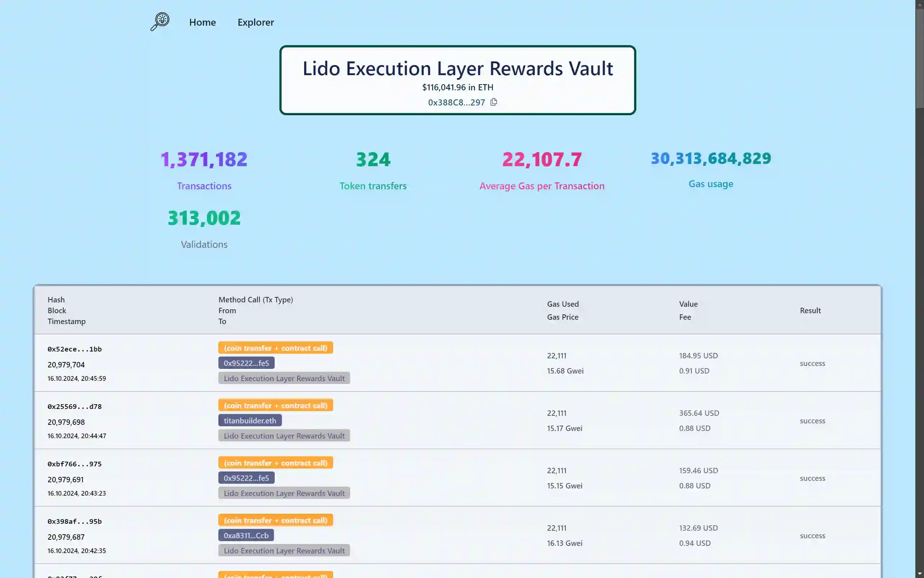Click the 22,107.7 average gas value

[x=542, y=159]
